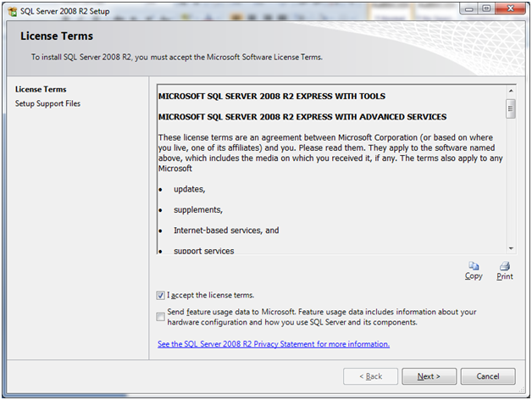Open the SQL Server 2008 R2 Privacy Statement link
Viewport: 532px width, 400px height.
[x=274, y=344]
